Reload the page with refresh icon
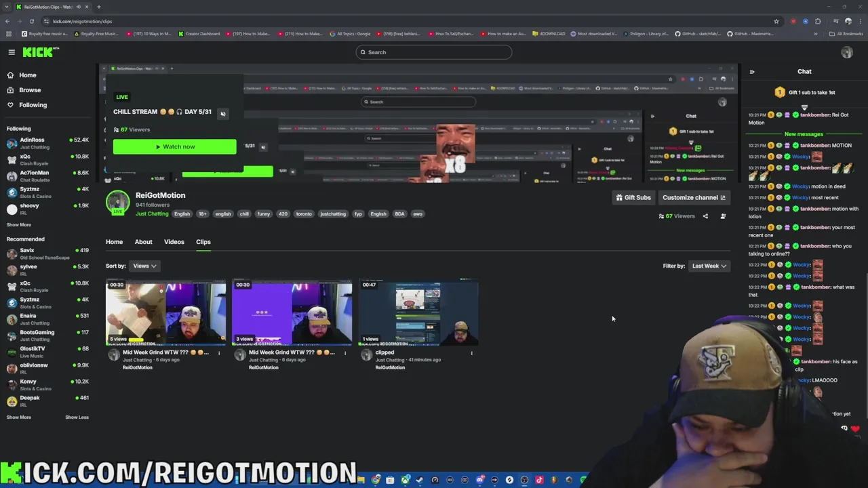This screenshot has height=488, width=868. coord(32,21)
